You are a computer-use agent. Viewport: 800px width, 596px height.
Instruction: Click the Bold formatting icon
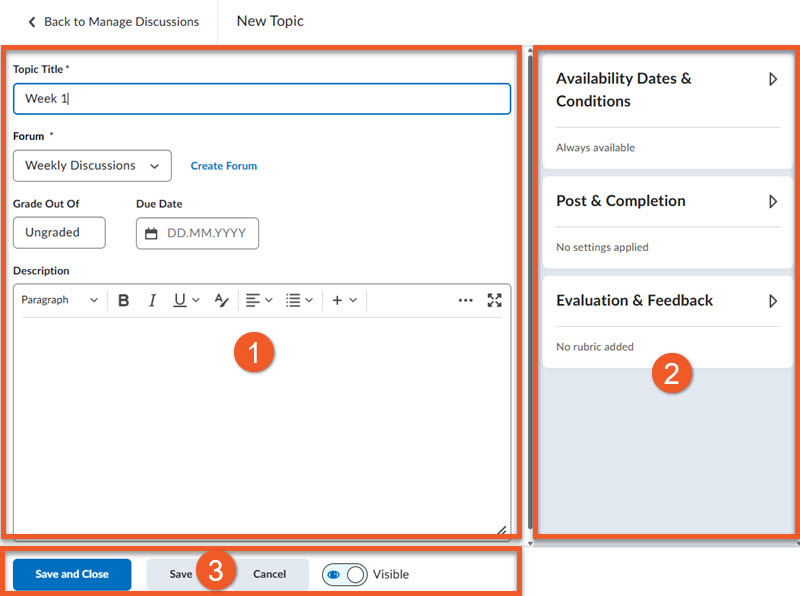point(124,300)
